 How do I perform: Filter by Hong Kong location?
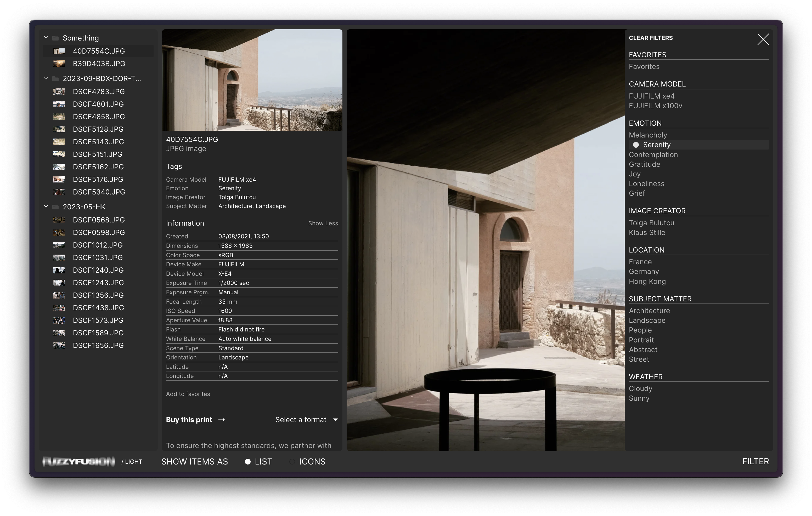click(647, 282)
